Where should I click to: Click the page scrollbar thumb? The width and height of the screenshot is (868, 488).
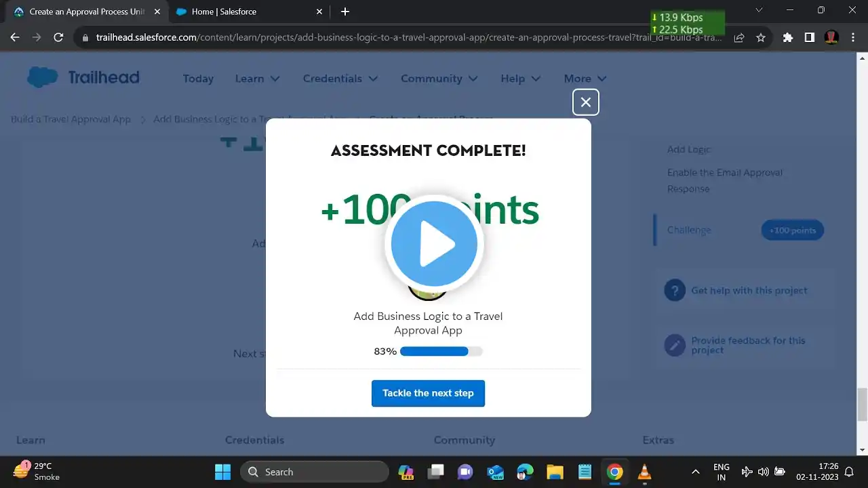click(863, 405)
